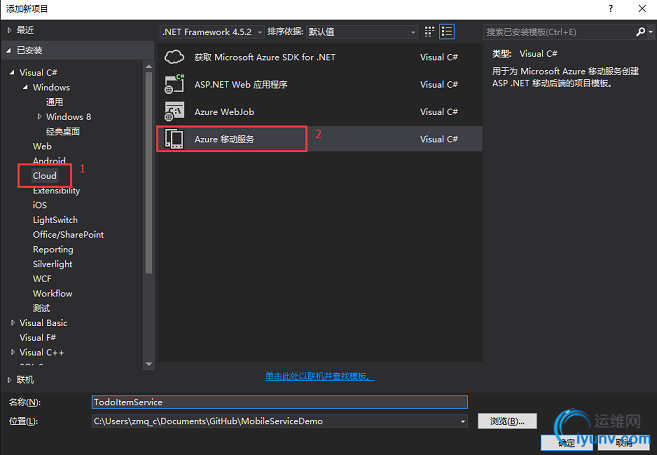Switch to list view layout

tap(447, 32)
